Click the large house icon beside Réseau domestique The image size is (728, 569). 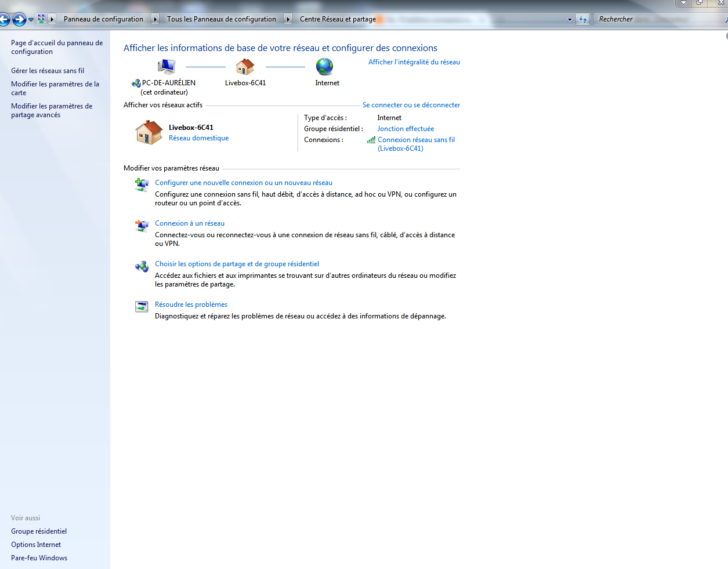tap(149, 132)
